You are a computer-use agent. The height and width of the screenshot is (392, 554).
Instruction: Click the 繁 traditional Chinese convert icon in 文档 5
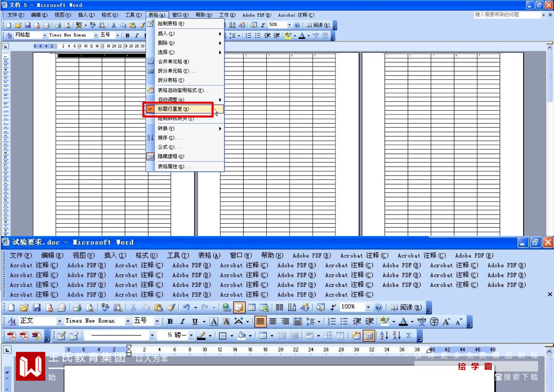pyautogui.click(x=79, y=25)
